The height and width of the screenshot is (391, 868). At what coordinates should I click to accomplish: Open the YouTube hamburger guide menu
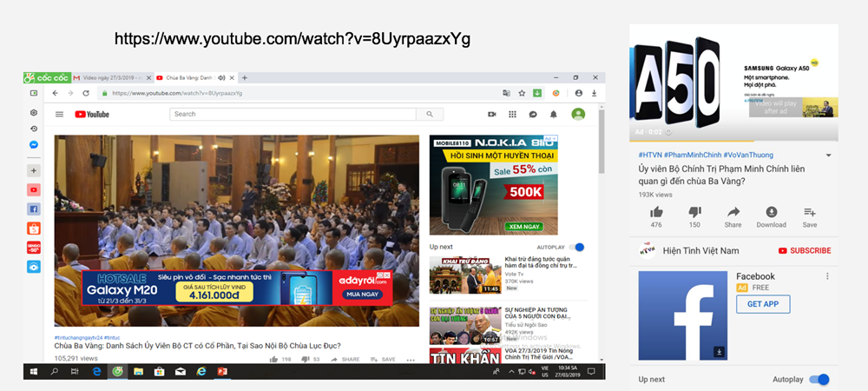pos(59,114)
